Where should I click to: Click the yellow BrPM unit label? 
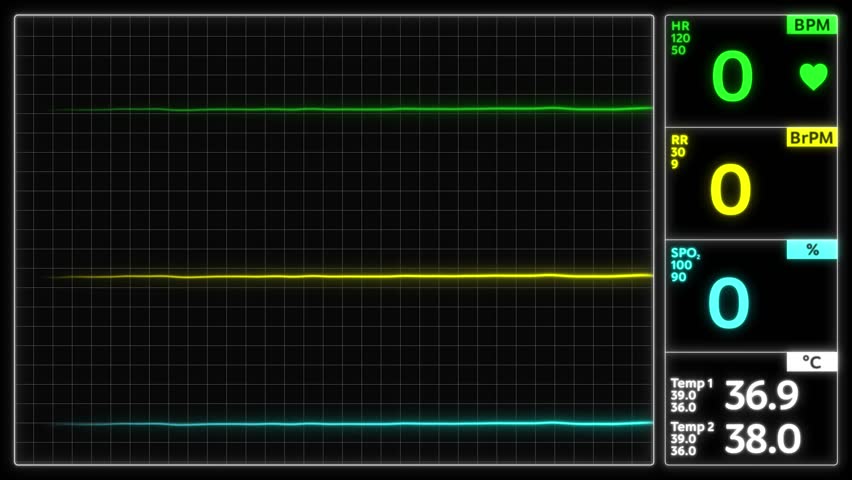[x=812, y=138]
